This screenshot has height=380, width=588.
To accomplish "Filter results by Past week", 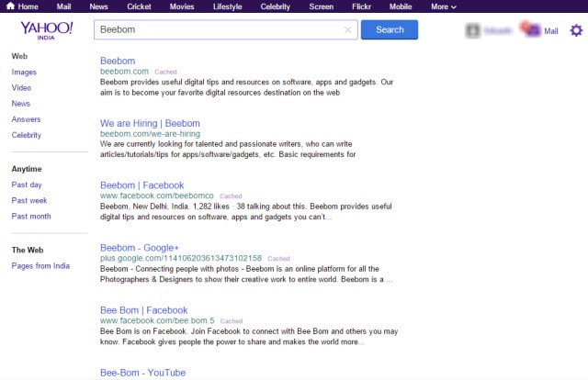I will point(29,200).
